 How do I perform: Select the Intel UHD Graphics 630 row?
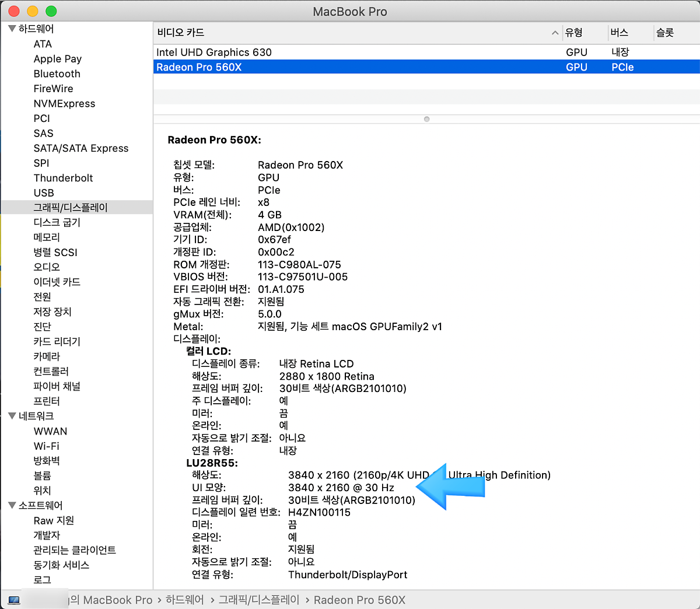[426, 52]
